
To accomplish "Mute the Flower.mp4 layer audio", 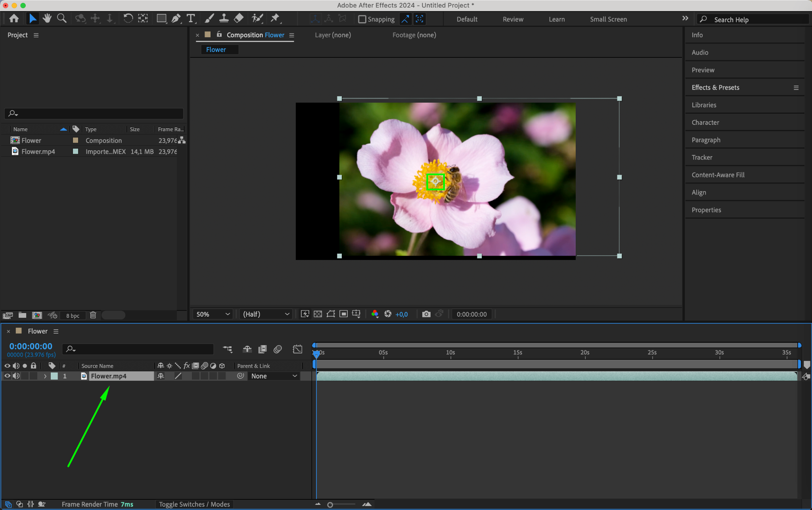I will pyautogui.click(x=16, y=376).
